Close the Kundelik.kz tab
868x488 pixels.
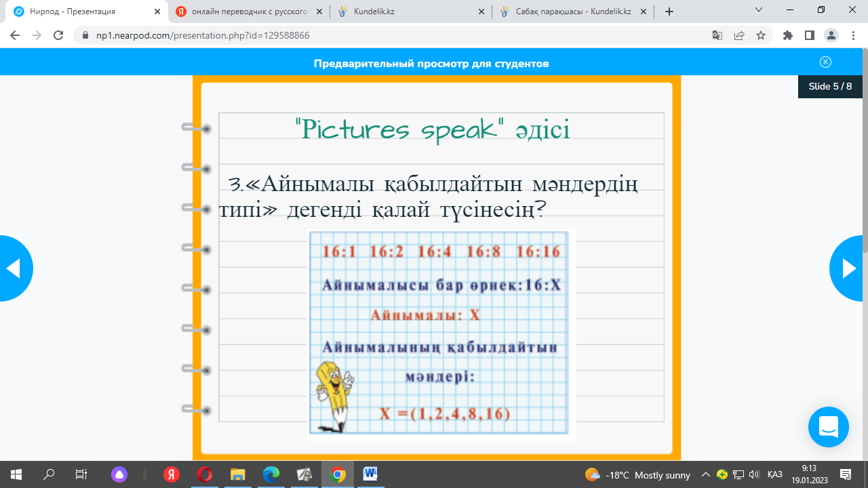tap(481, 12)
